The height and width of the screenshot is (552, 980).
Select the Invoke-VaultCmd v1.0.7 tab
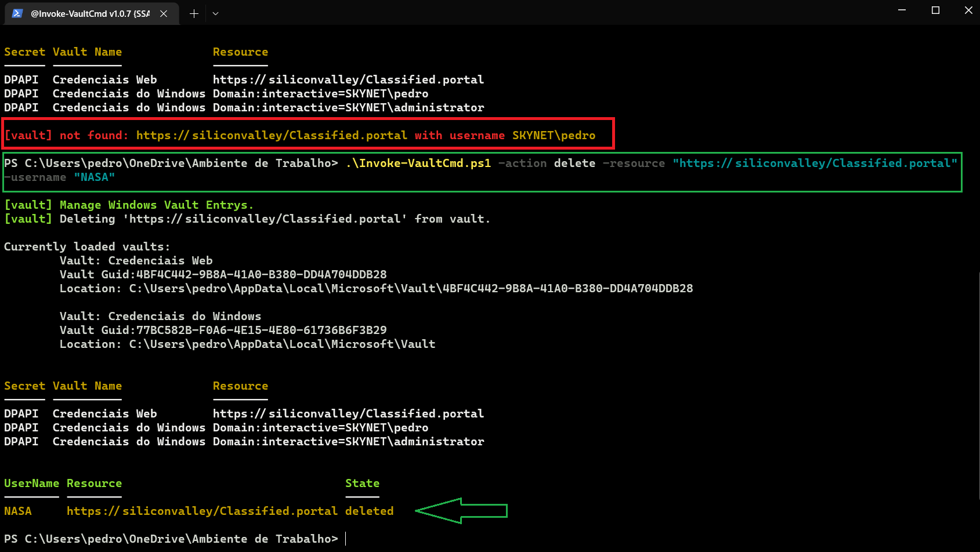click(x=92, y=13)
